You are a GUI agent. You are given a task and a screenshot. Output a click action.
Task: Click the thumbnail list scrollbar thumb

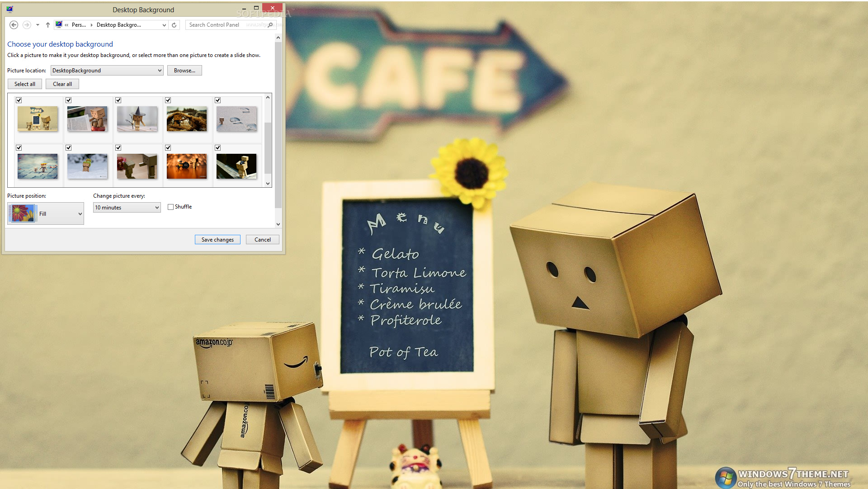point(268,148)
